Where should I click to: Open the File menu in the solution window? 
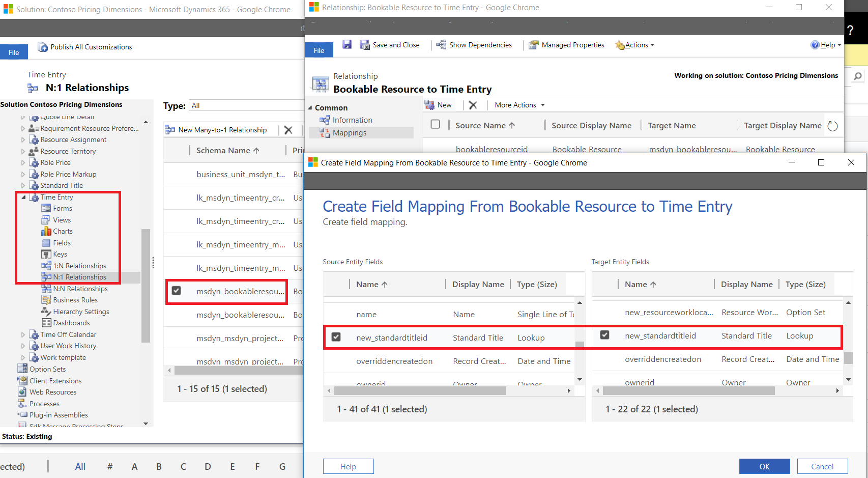coord(14,51)
